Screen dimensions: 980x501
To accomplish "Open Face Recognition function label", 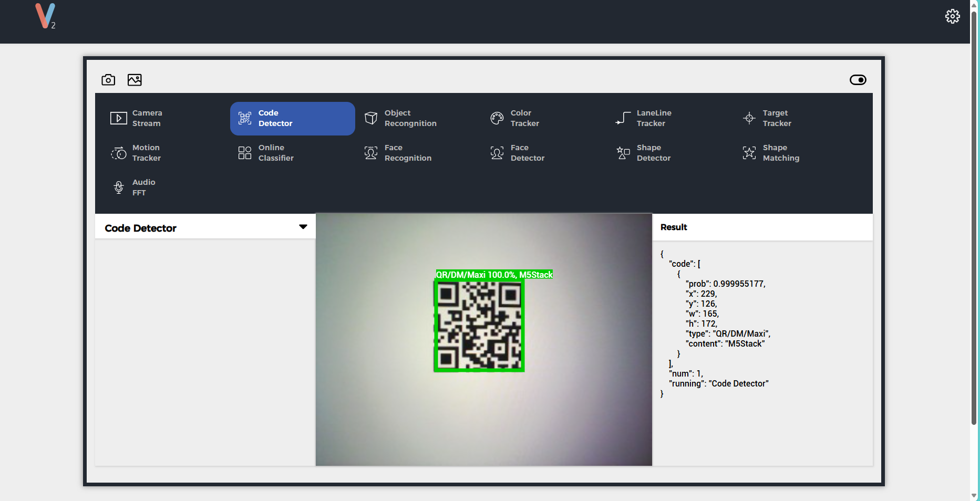I will point(408,153).
